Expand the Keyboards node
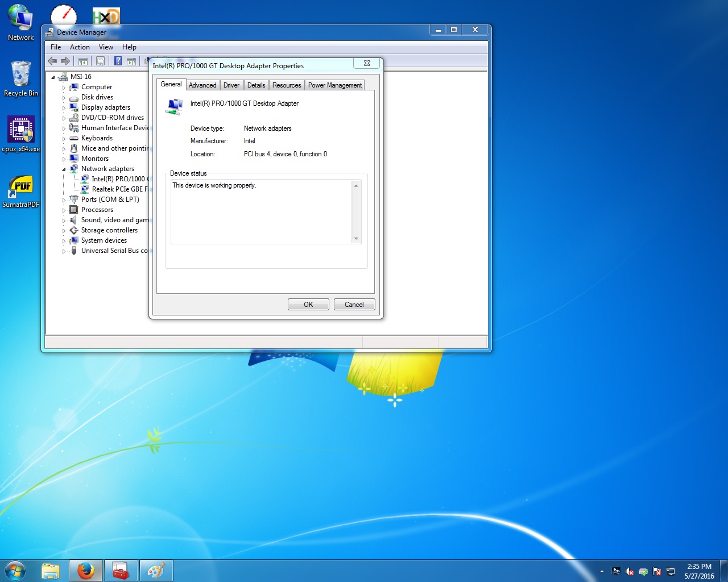This screenshot has width=728, height=582. tap(64, 139)
